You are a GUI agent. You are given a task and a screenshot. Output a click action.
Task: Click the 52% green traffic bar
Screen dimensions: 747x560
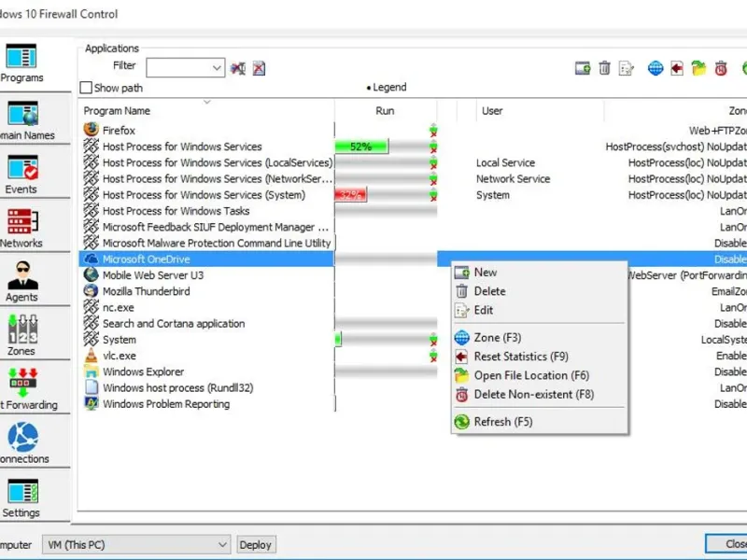pos(361,147)
